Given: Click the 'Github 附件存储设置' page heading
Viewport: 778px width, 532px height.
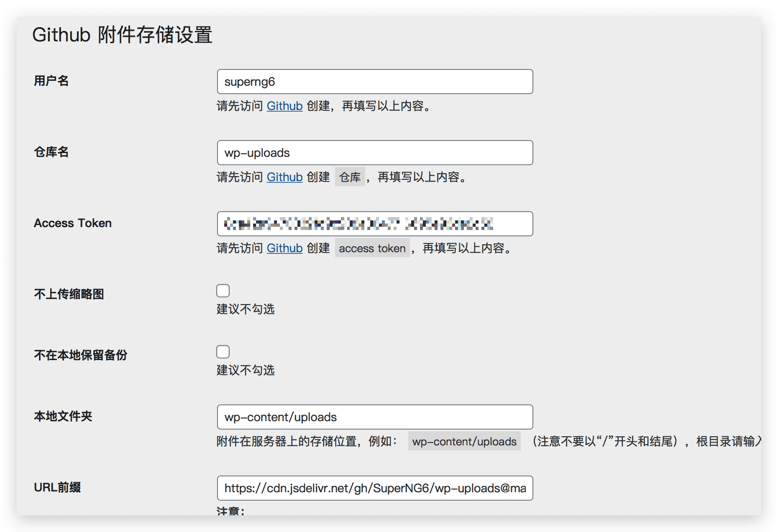Looking at the screenshot, I should click(x=122, y=35).
